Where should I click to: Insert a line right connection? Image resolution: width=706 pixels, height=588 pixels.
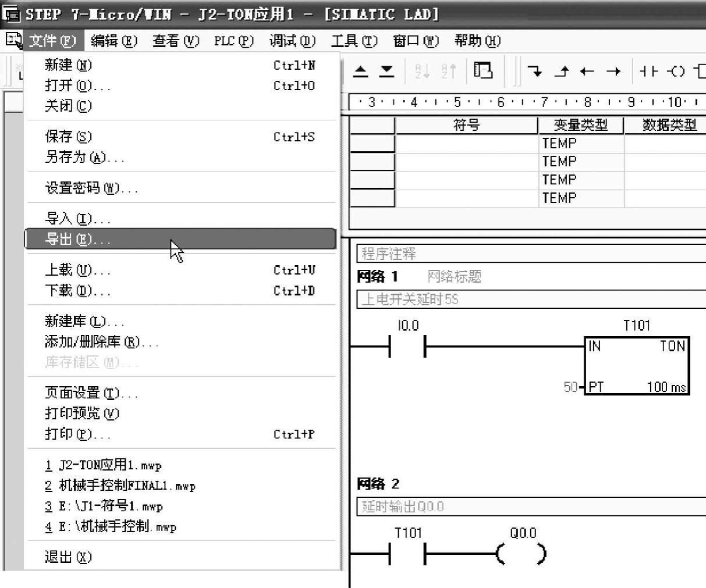[613, 72]
